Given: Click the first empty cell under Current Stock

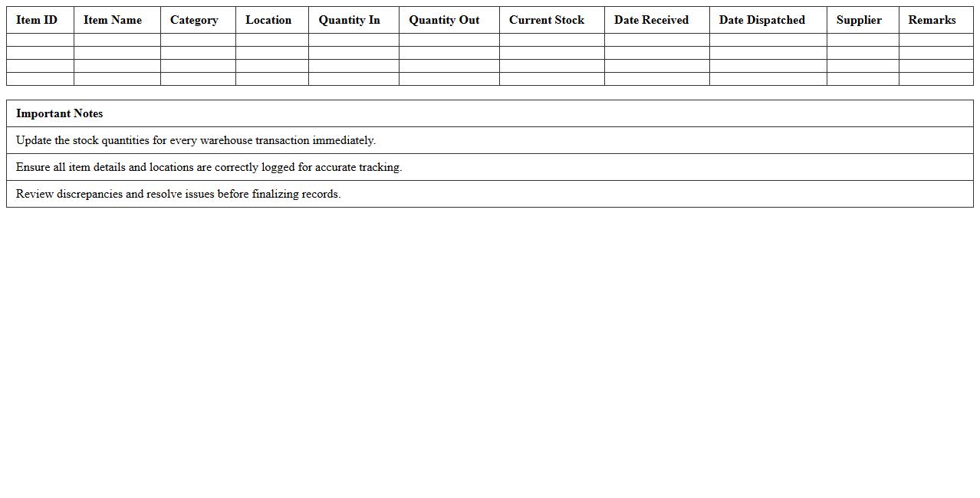Looking at the screenshot, I should [551, 40].
